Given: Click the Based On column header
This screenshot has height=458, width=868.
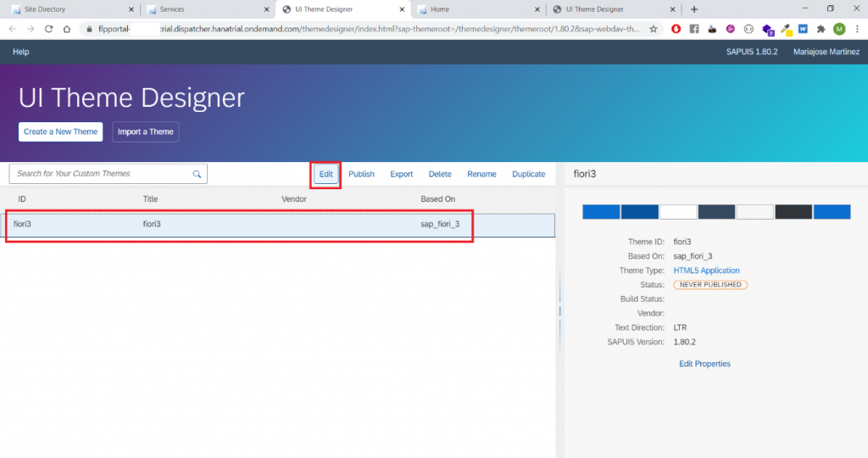Looking at the screenshot, I should 438,198.
